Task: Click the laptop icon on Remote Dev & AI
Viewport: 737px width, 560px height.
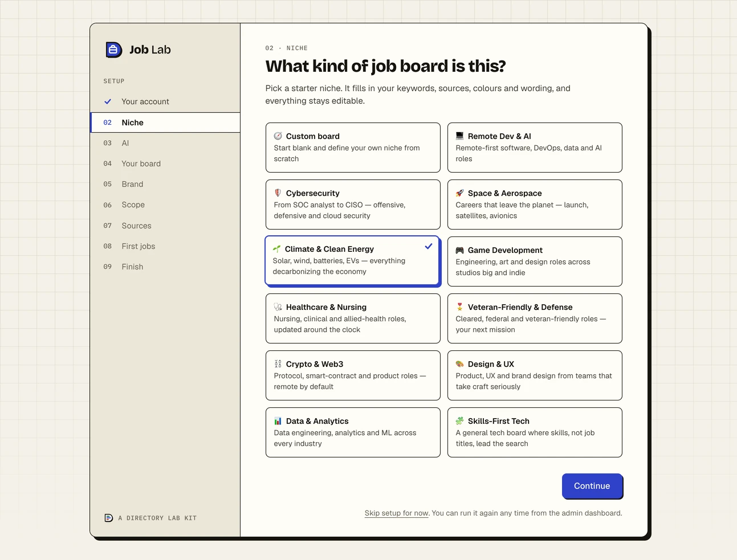Action: 460,136
